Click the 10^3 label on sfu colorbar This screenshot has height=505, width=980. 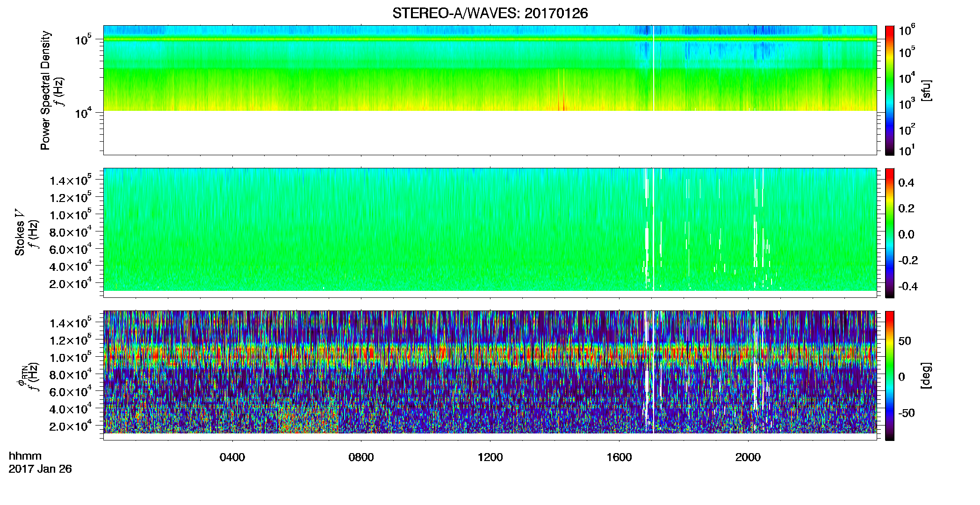[907, 103]
